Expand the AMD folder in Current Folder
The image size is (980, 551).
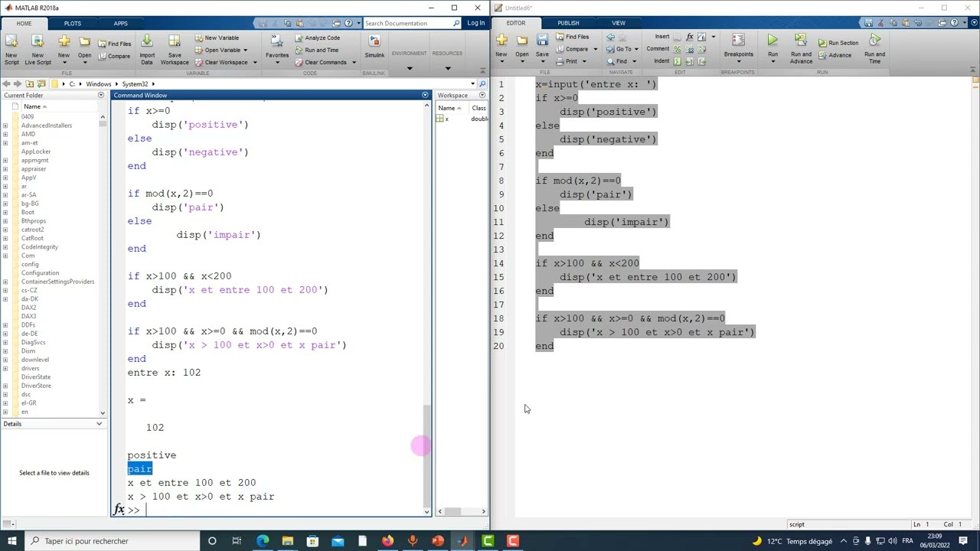coord(5,134)
